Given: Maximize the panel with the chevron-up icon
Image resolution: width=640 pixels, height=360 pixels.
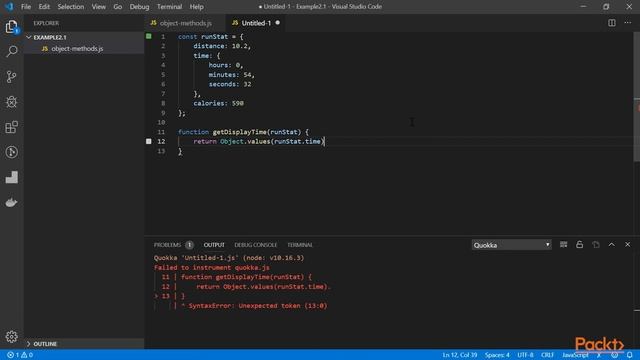Looking at the screenshot, I should [x=611, y=244].
